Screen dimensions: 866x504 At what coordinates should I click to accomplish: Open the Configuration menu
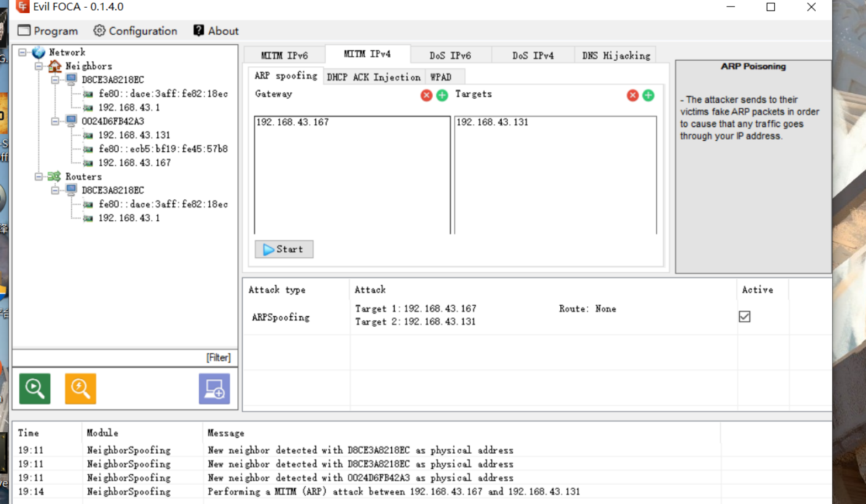(x=135, y=31)
